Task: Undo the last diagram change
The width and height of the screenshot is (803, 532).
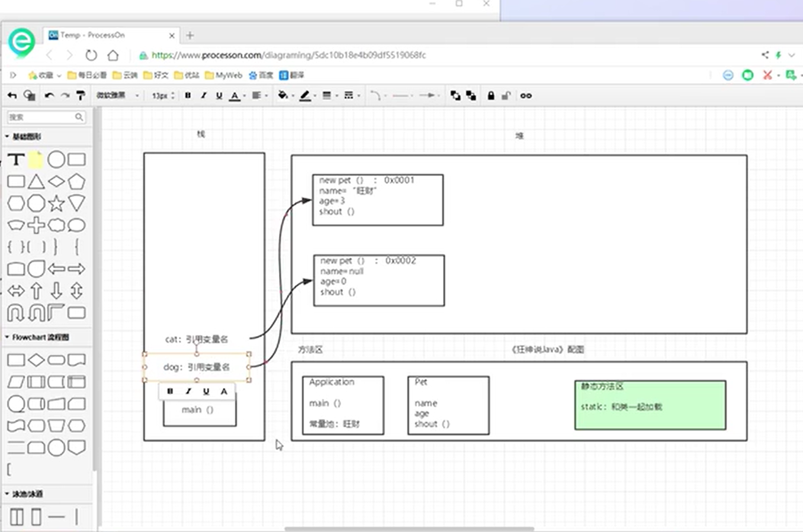Action: point(49,95)
